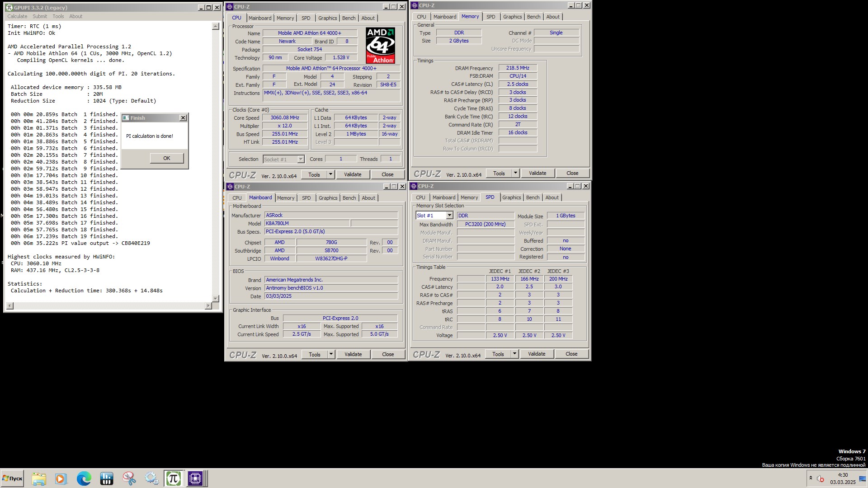The height and width of the screenshot is (488, 868).
Task: Open the HWiNFO taskbar icon
Action: pyautogui.click(x=106, y=479)
